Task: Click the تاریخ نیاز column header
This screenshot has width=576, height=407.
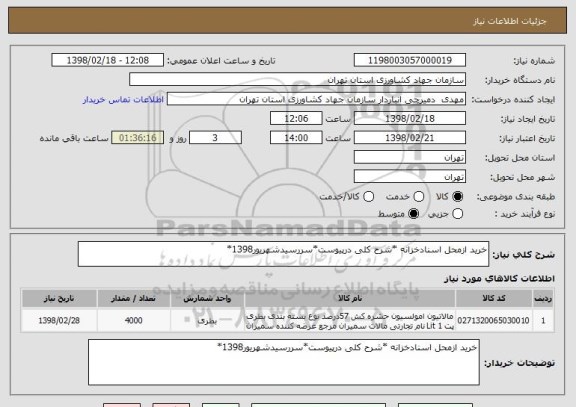Action: [59, 298]
